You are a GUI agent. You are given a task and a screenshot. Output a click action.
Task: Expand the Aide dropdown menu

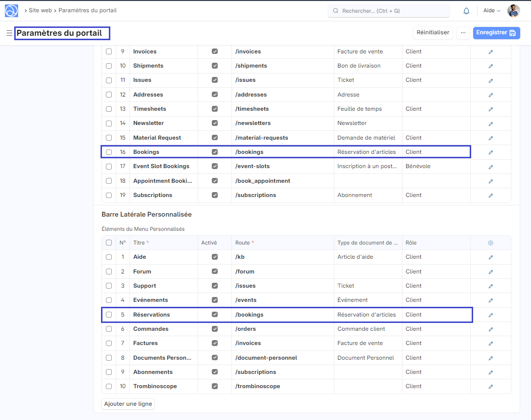492,11
